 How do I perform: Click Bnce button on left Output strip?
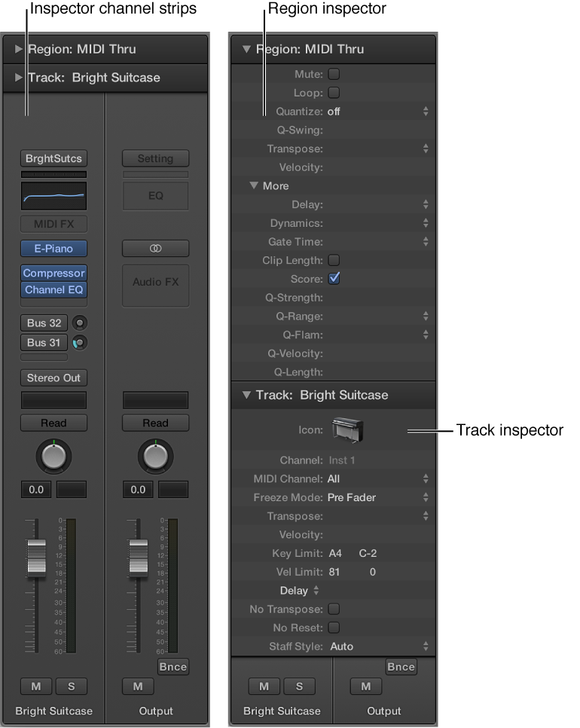173,667
